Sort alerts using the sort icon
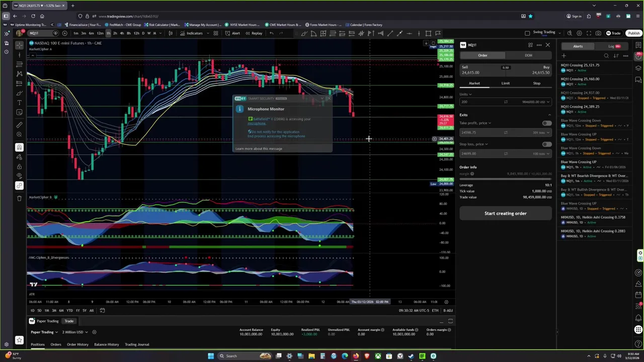This screenshot has width=644, height=362. (x=616, y=56)
